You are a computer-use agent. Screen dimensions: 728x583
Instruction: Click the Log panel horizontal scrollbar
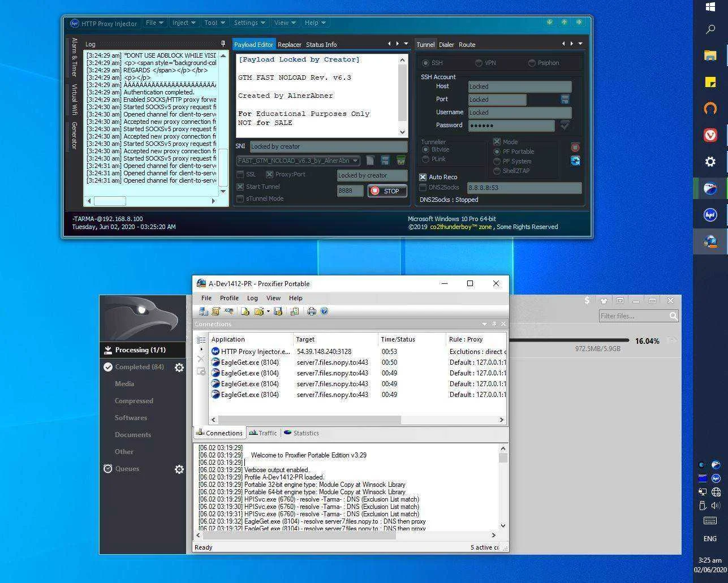151,201
